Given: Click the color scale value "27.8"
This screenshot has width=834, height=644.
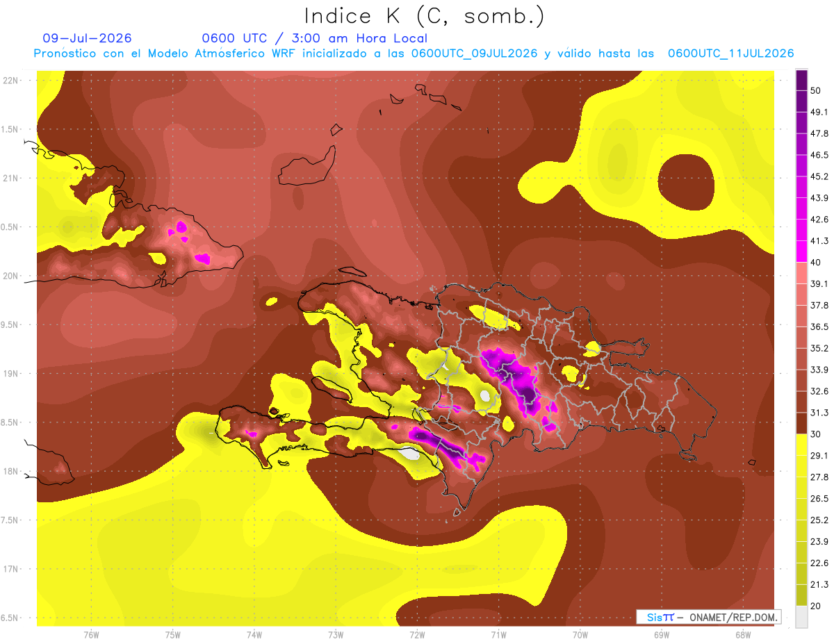Looking at the screenshot, I should coord(819,477).
